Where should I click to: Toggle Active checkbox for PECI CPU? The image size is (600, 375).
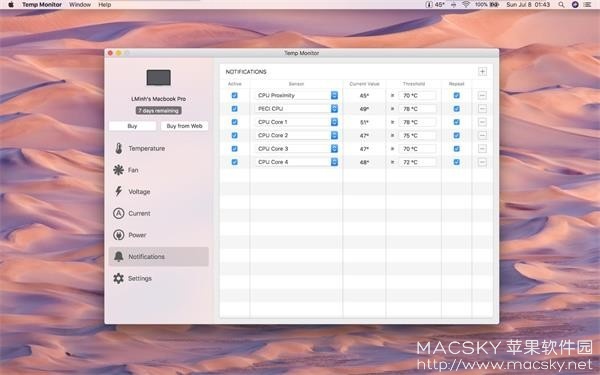tap(235, 109)
